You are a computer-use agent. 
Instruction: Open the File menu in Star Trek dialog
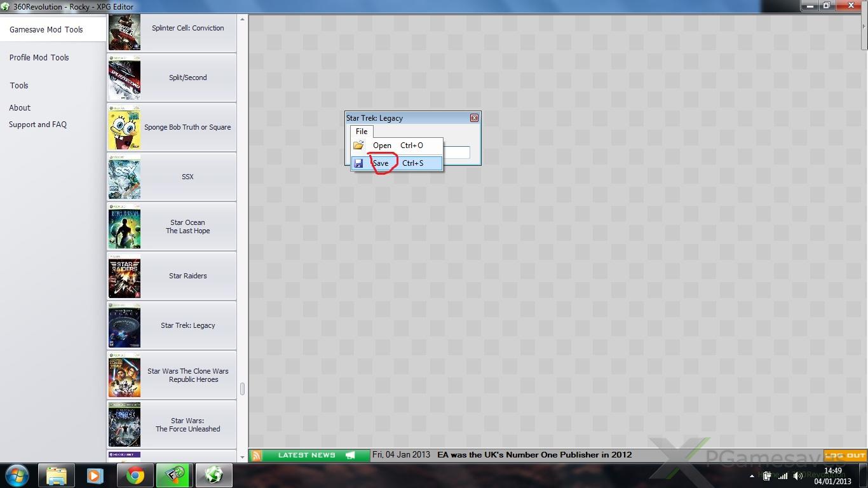362,132
